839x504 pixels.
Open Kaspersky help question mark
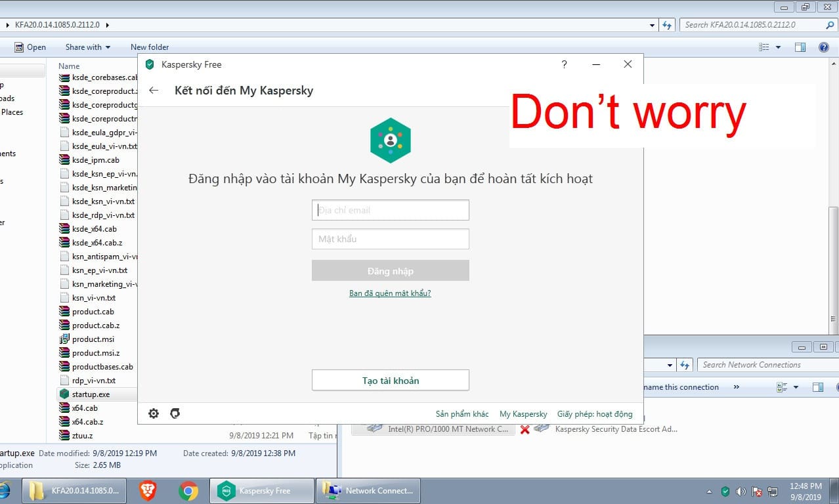coord(564,64)
